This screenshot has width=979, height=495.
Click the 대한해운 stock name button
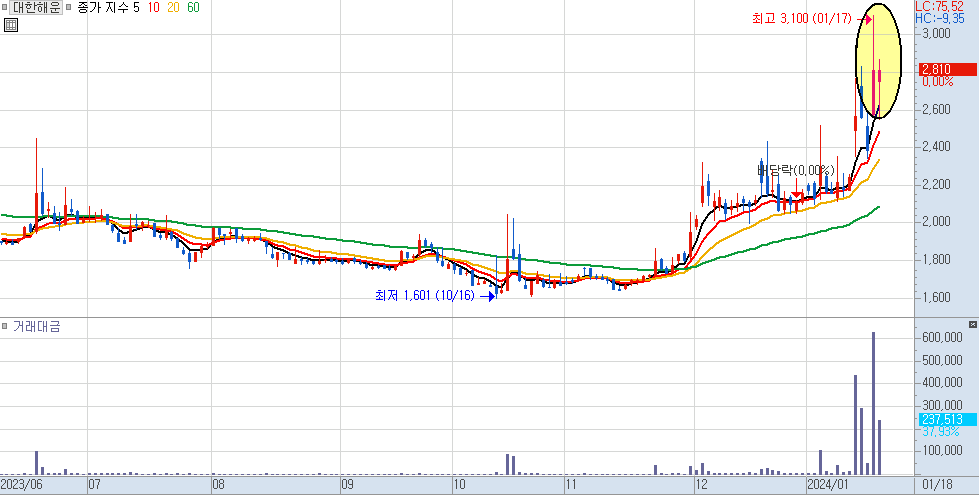pyautogui.click(x=35, y=8)
